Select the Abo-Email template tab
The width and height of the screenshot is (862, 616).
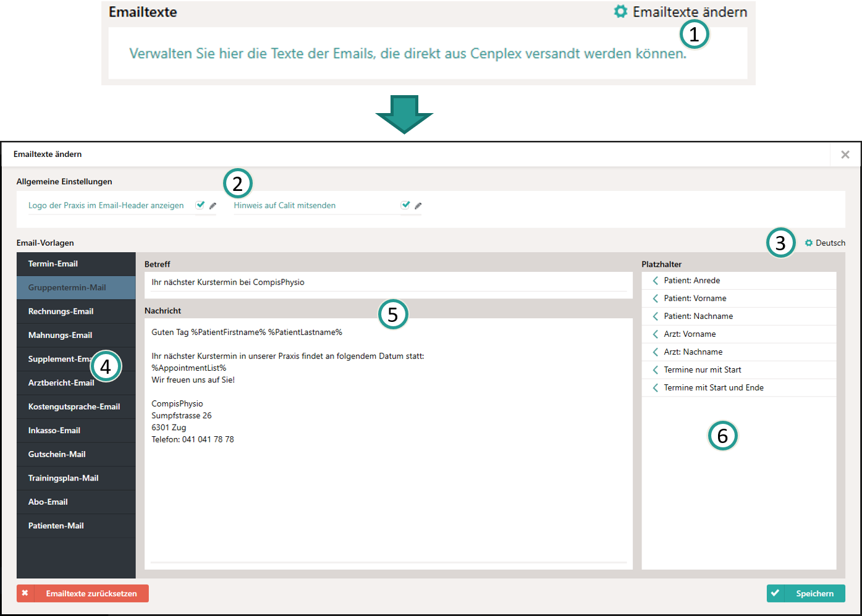click(76, 502)
